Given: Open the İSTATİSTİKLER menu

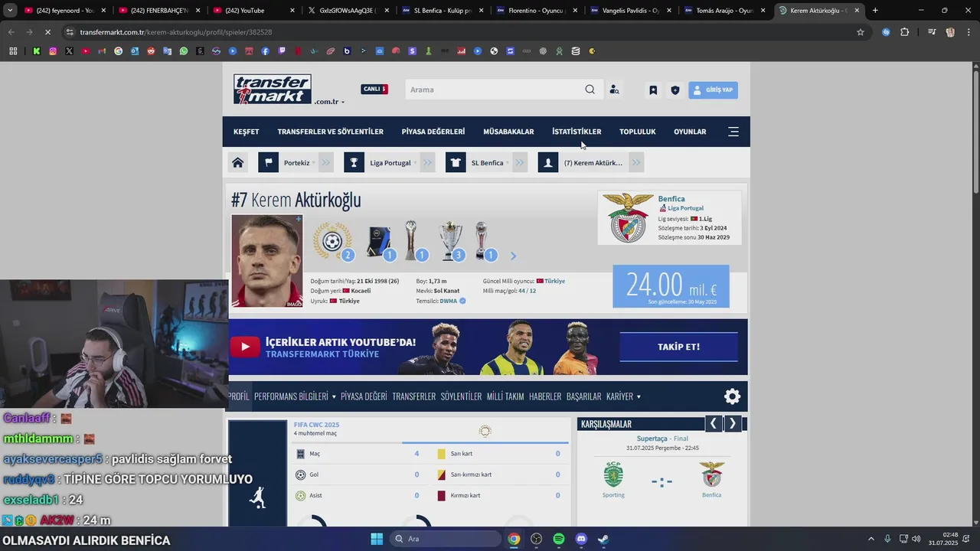Looking at the screenshot, I should 577,132.
